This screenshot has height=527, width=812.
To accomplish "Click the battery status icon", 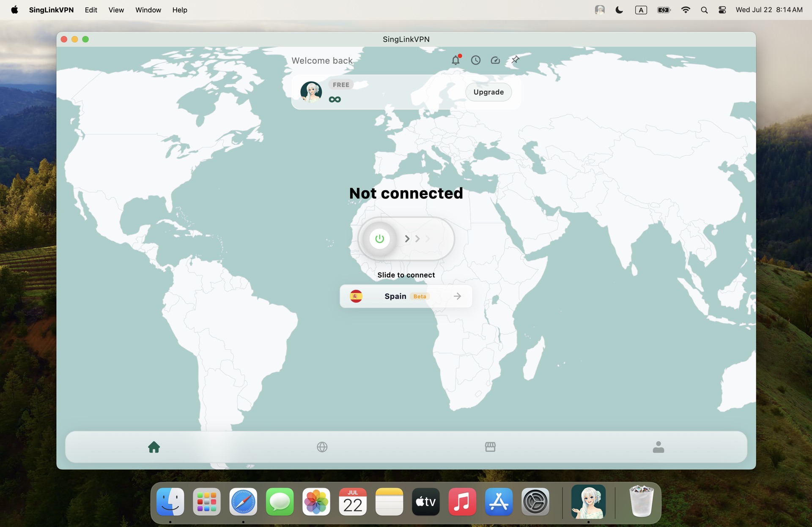I will coord(664,10).
